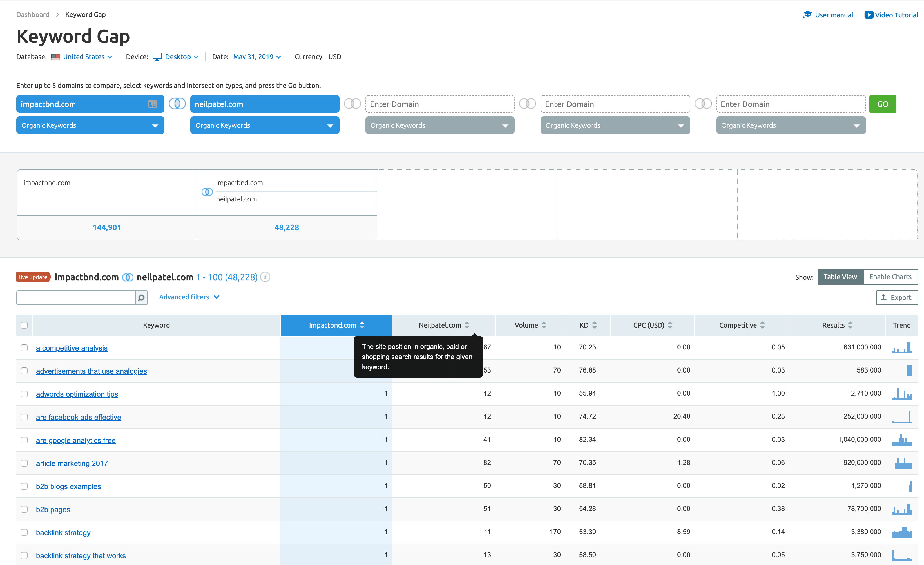
Task: Click the intersection icon before fourth domain field
Action: (x=527, y=104)
